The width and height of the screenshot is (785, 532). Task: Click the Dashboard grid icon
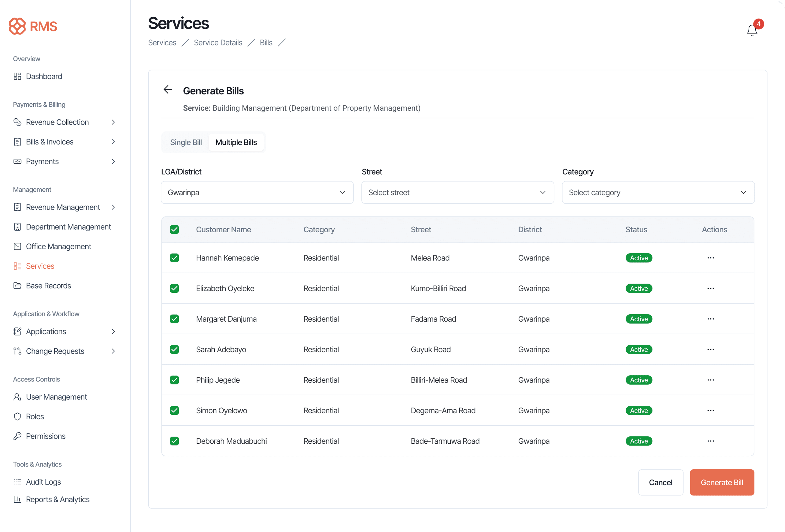point(17,76)
